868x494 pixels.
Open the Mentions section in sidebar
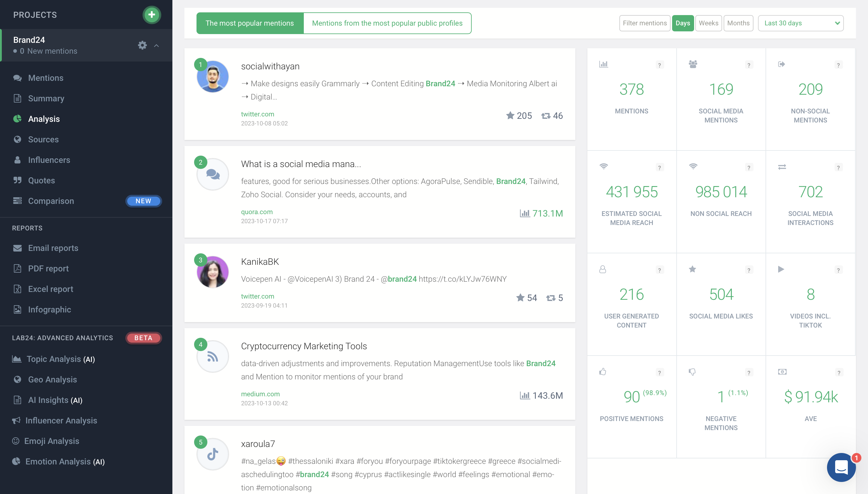pos(46,78)
